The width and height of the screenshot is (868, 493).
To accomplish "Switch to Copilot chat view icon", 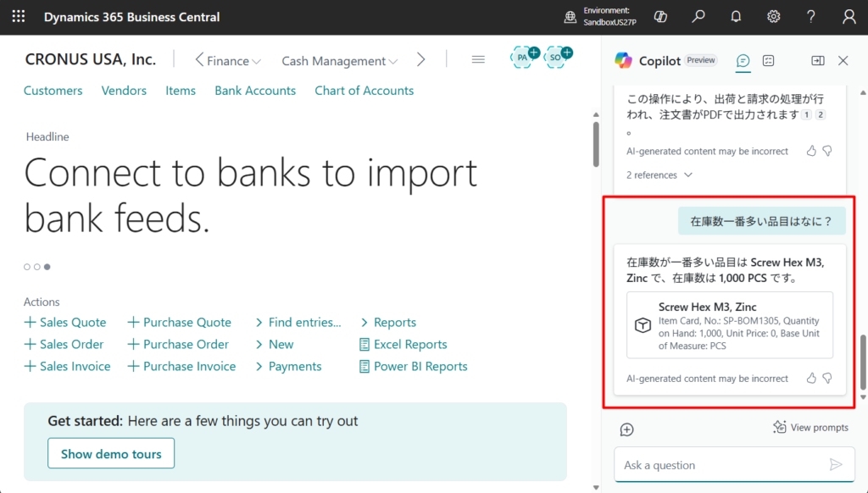I will click(x=743, y=60).
